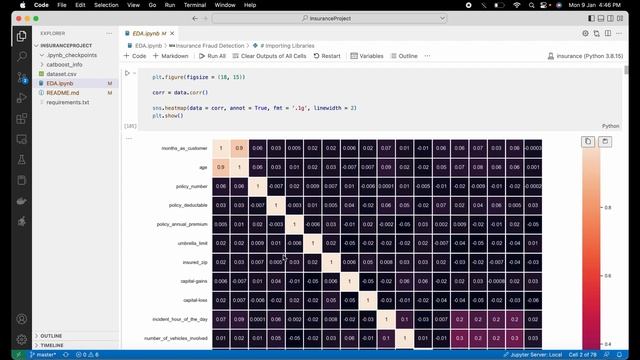Screen dimensions: 640x360
Task: Open requirements.txt in the explorer
Action: pyautogui.click(x=67, y=102)
